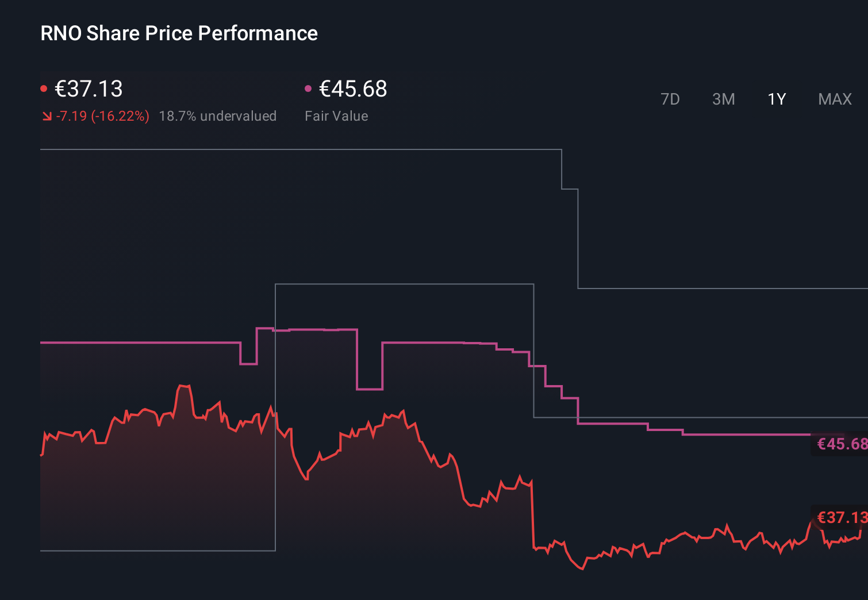Toggle the share price series via its red dot
This screenshot has width=868, height=600.
click(44, 88)
